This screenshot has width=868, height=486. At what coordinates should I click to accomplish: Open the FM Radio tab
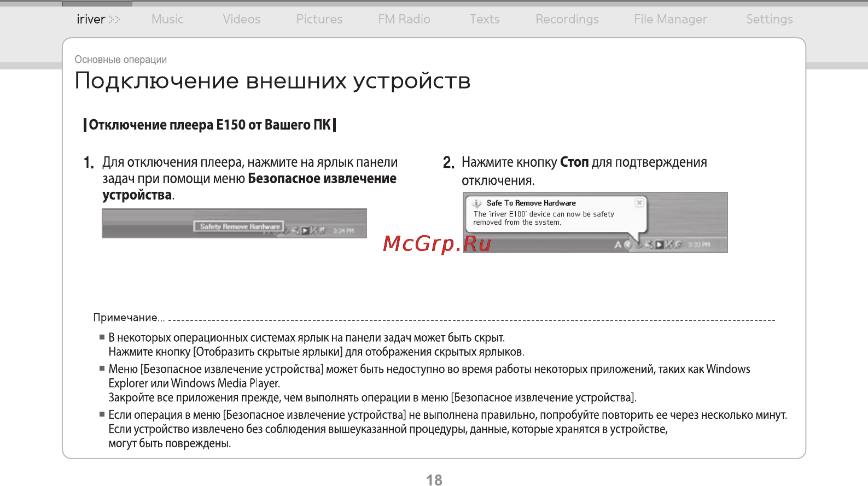pos(404,19)
